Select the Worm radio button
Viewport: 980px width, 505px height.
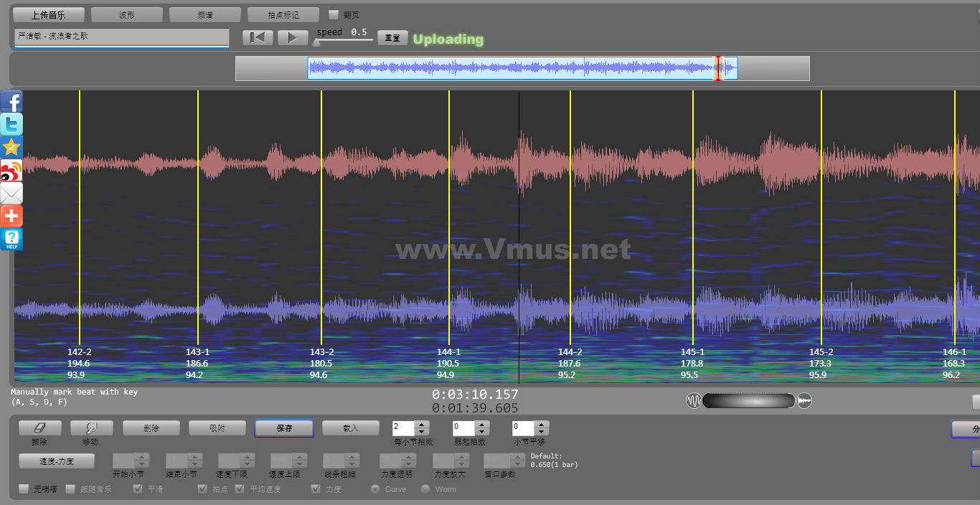pos(425,489)
